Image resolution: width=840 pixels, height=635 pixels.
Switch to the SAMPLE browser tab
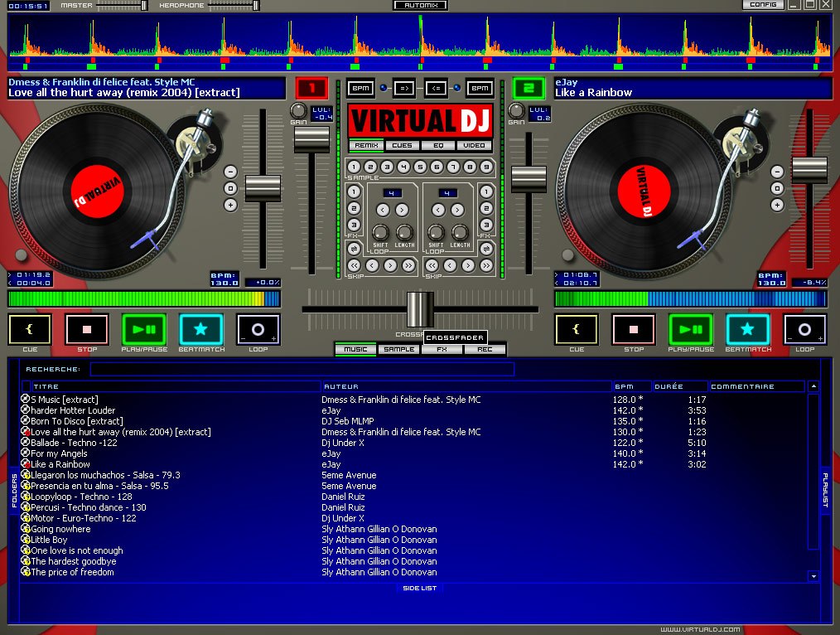pos(398,349)
